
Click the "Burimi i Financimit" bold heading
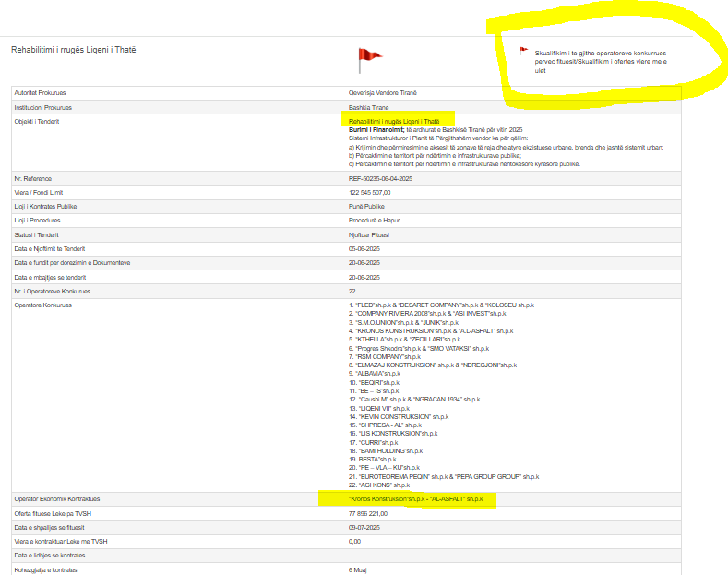coord(377,130)
